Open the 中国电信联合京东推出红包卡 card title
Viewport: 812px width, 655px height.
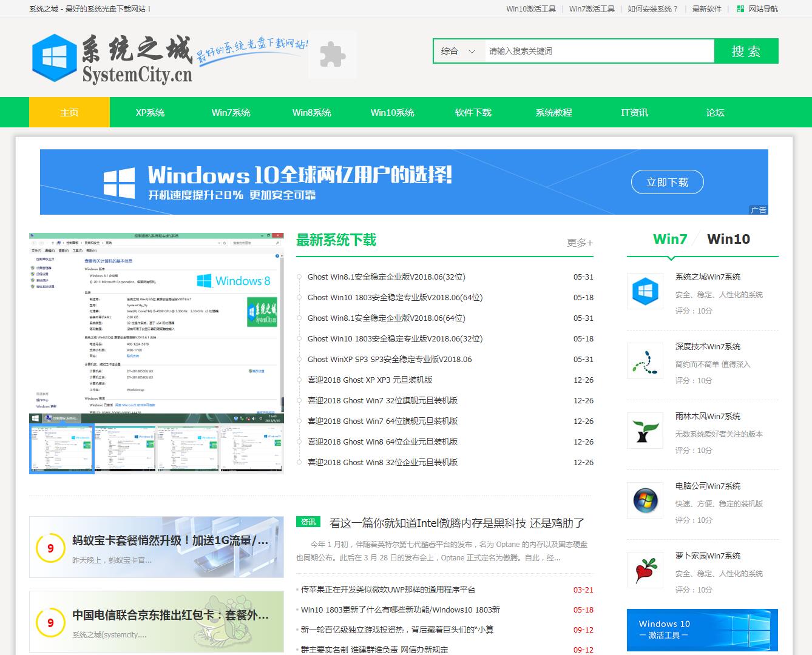pyautogui.click(x=171, y=615)
